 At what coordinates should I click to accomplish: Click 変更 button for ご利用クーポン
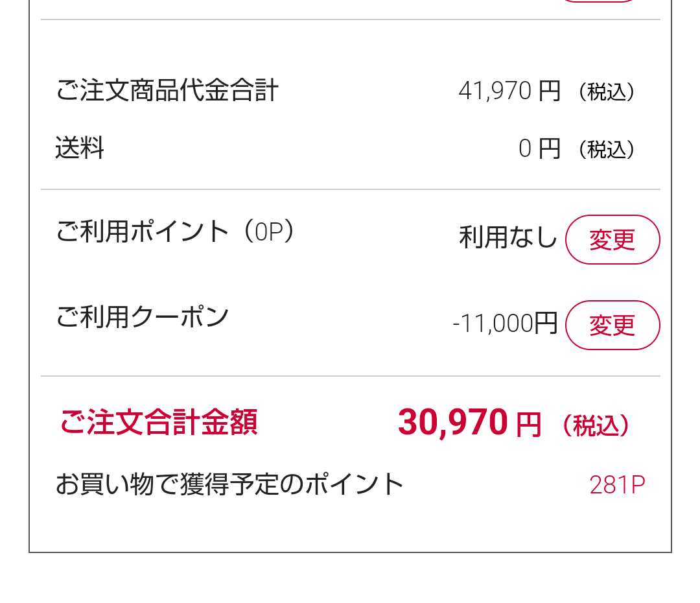(x=612, y=325)
